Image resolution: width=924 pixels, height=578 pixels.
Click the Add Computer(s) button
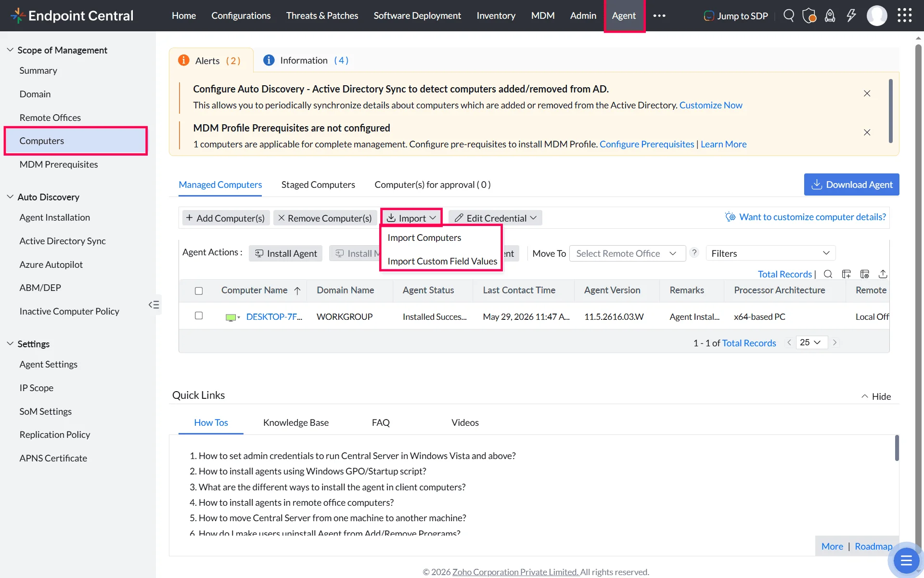click(225, 218)
